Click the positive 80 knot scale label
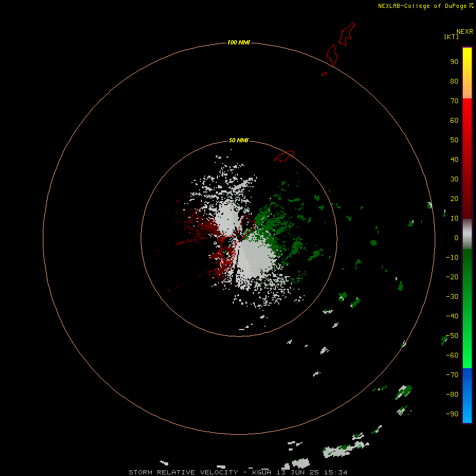This screenshot has width=476, height=476. click(454, 81)
